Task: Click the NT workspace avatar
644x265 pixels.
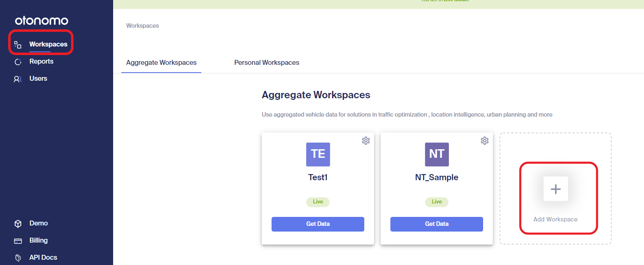Action: [x=437, y=154]
